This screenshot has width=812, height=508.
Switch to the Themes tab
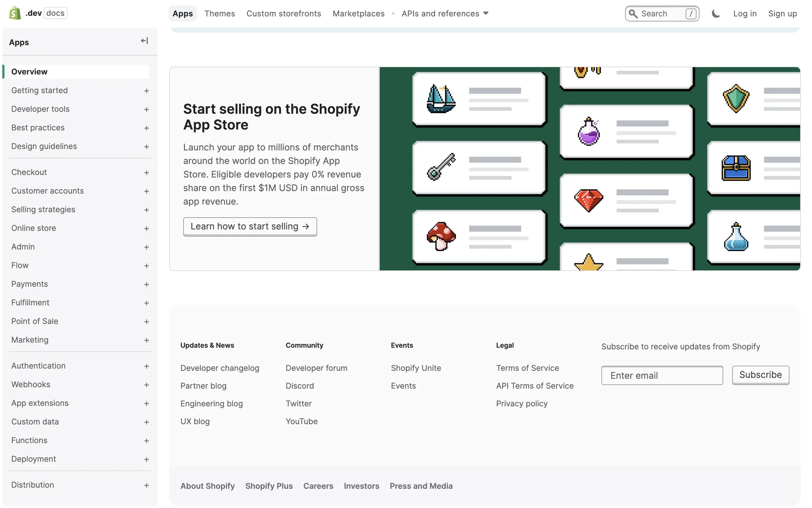[x=219, y=14]
